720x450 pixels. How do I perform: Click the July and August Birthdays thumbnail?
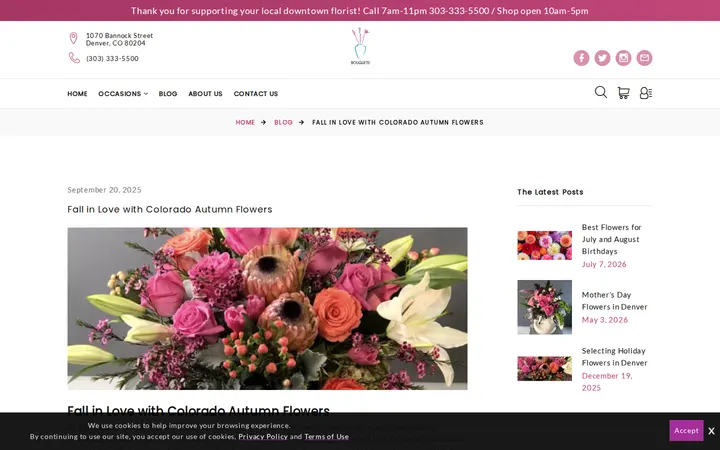pos(545,245)
